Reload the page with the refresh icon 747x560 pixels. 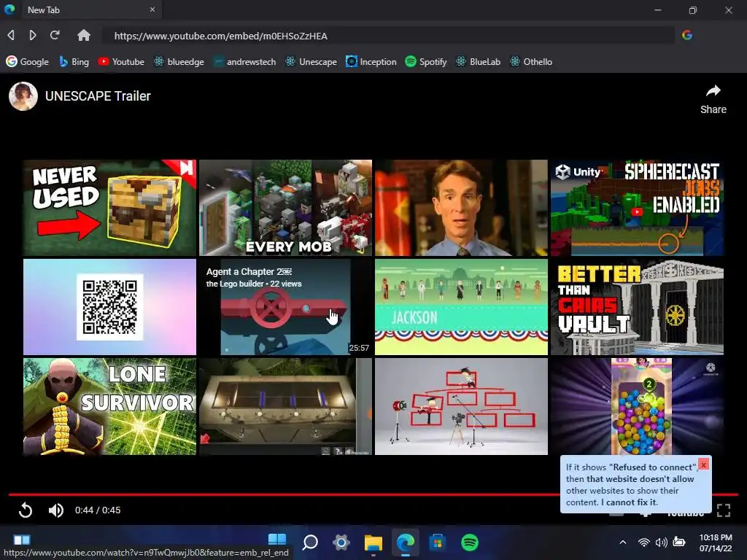click(x=55, y=35)
